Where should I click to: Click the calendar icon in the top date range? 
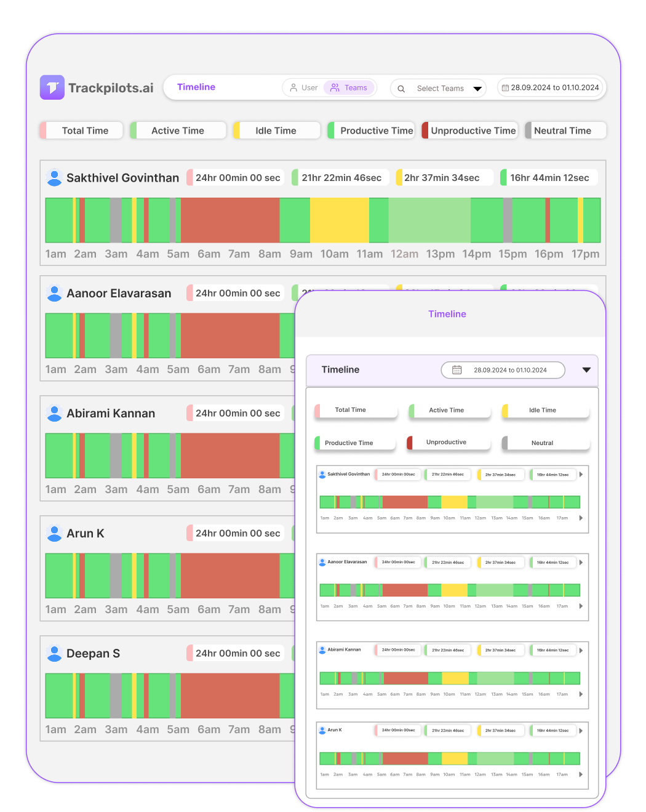[x=505, y=88]
